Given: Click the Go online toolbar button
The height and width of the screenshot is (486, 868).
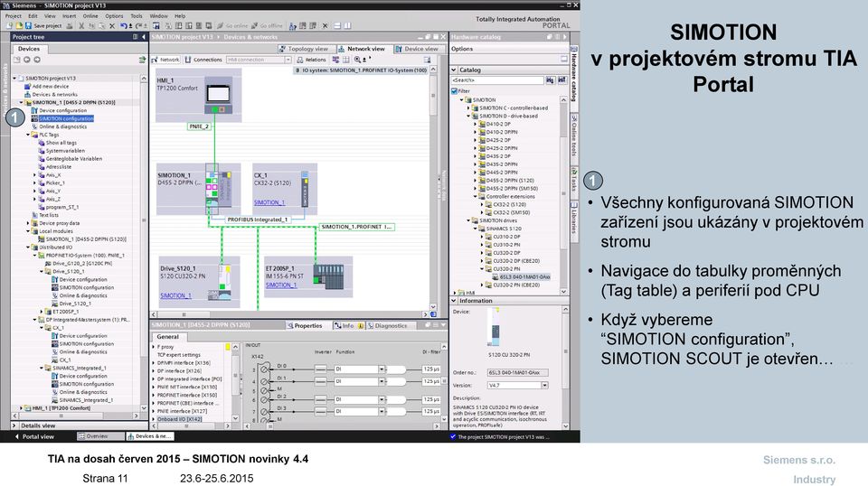Looking at the screenshot, I should pos(232,25).
